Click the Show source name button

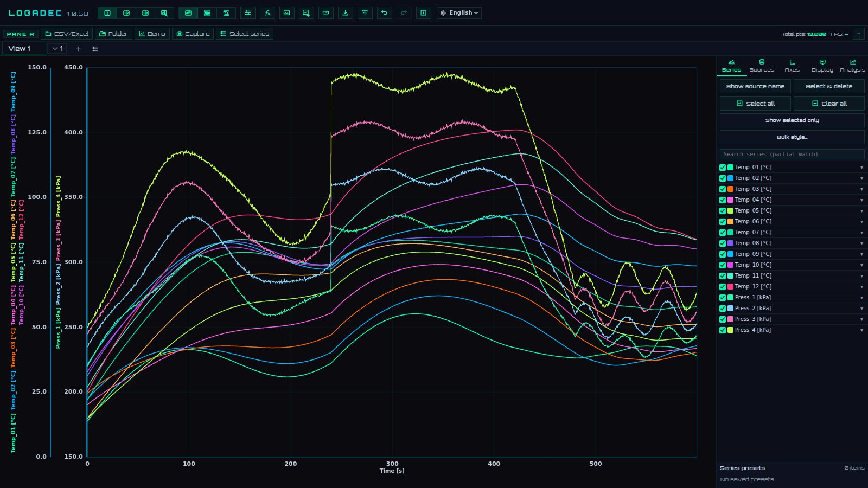tap(755, 86)
